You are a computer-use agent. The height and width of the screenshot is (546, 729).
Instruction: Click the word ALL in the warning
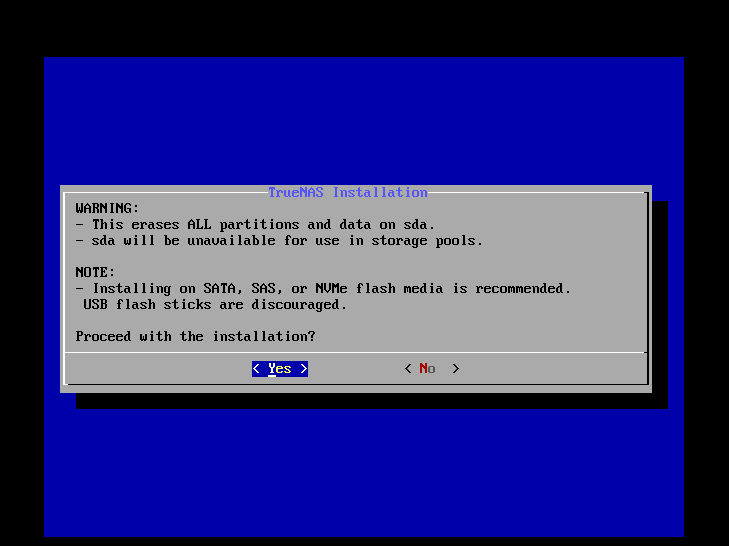(x=199, y=225)
